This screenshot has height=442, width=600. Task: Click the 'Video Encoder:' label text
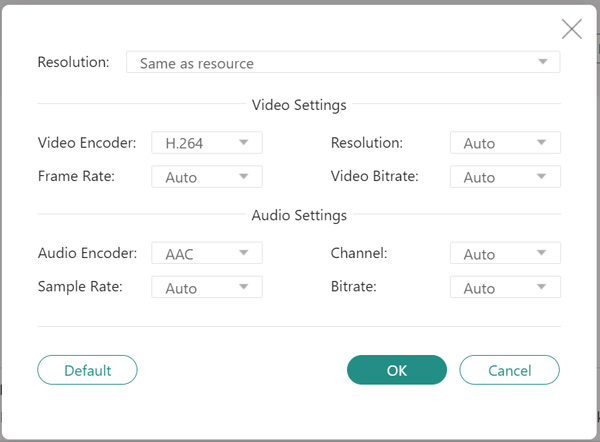click(87, 143)
